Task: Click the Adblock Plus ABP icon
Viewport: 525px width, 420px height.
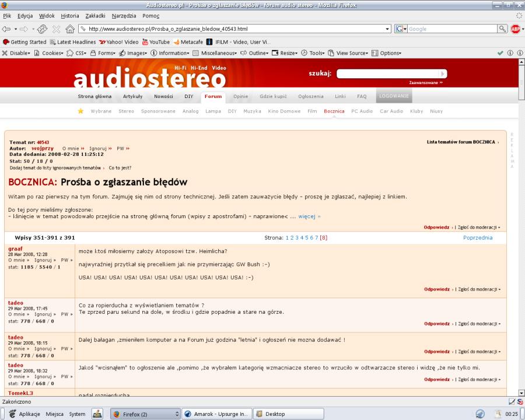Action: tap(516, 29)
